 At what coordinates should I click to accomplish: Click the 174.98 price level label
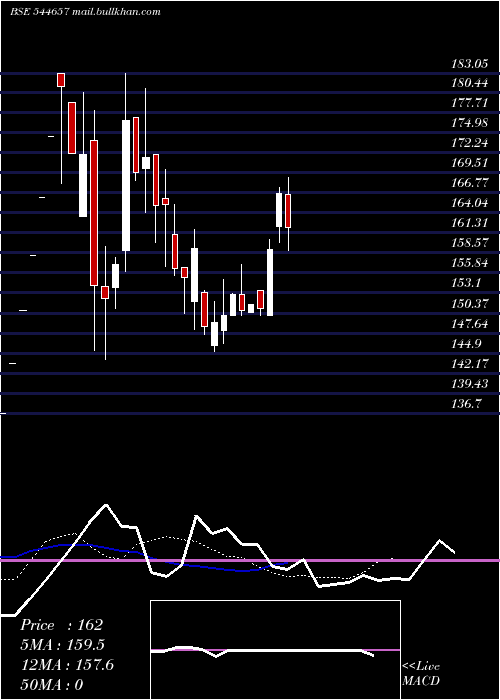point(470,123)
